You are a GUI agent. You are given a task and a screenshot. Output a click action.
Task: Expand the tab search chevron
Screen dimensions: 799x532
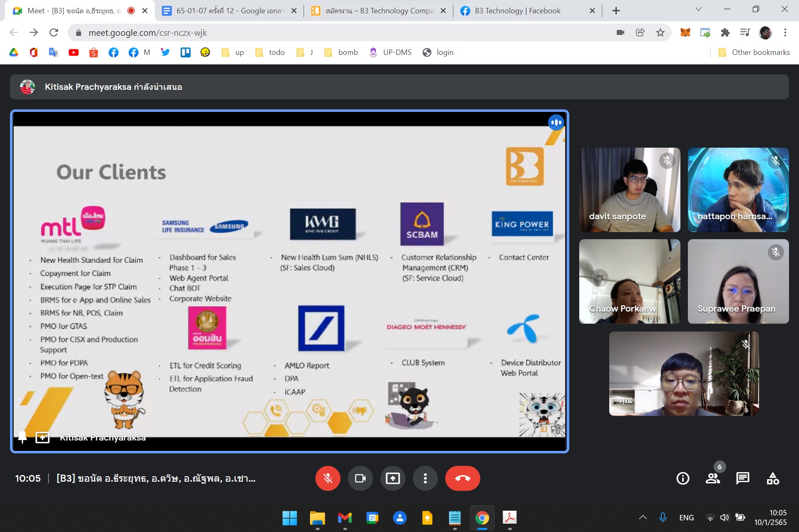click(699, 9)
